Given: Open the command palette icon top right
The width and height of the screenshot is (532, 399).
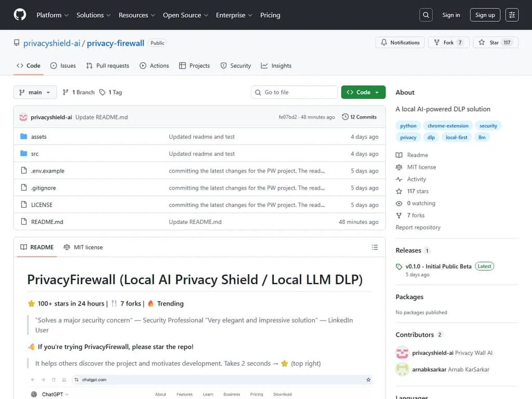Looking at the screenshot, I should click(512, 15).
